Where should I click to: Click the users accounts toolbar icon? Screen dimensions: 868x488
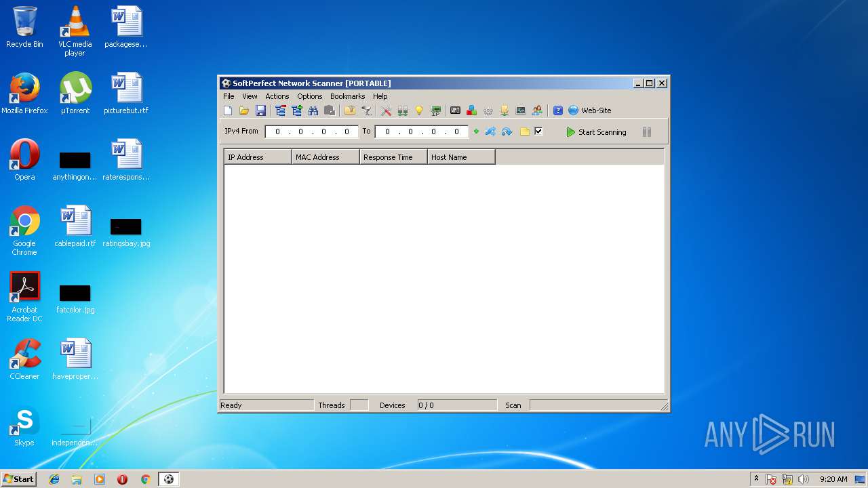(x=537, y=110)
